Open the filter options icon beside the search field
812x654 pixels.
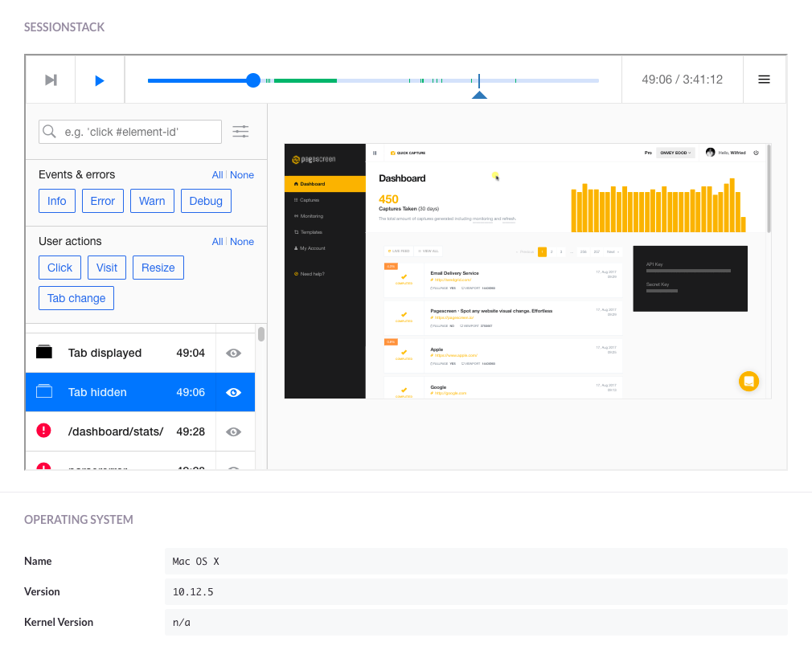coord(240,131)
